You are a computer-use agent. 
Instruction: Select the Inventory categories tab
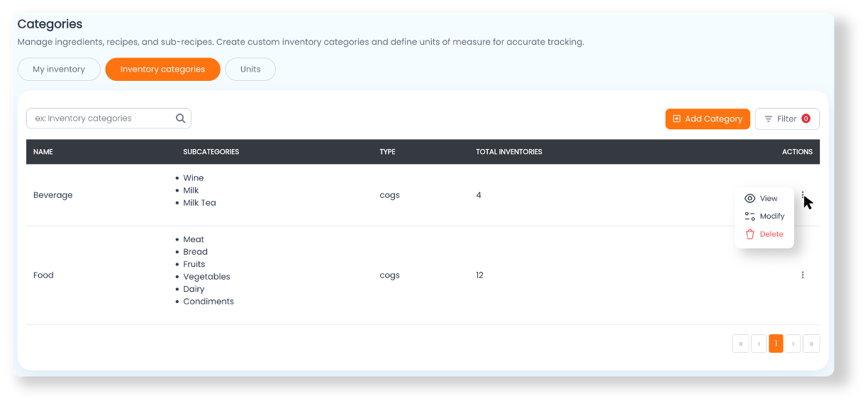click(162, 70)
